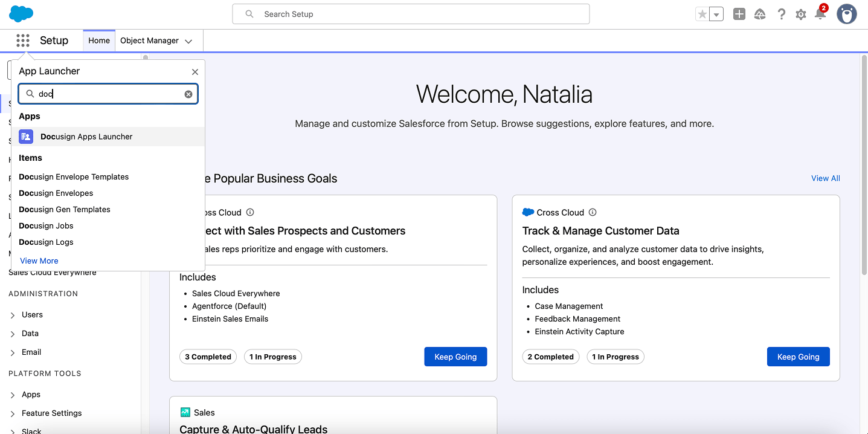Switch to the Home tab
Screen dimensions: 868x434
tap(99, 40)
